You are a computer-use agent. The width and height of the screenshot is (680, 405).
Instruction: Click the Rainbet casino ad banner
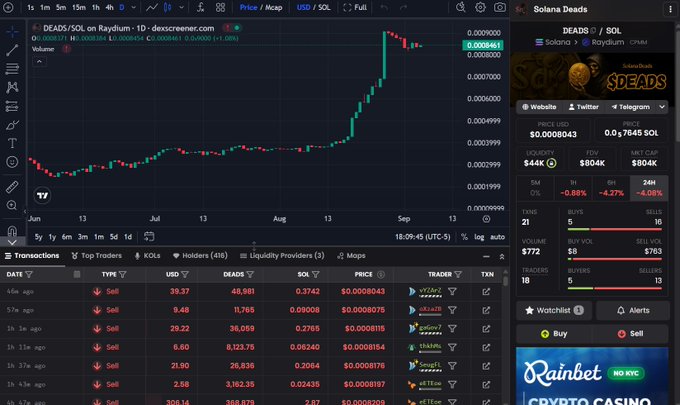coord(592,376)
